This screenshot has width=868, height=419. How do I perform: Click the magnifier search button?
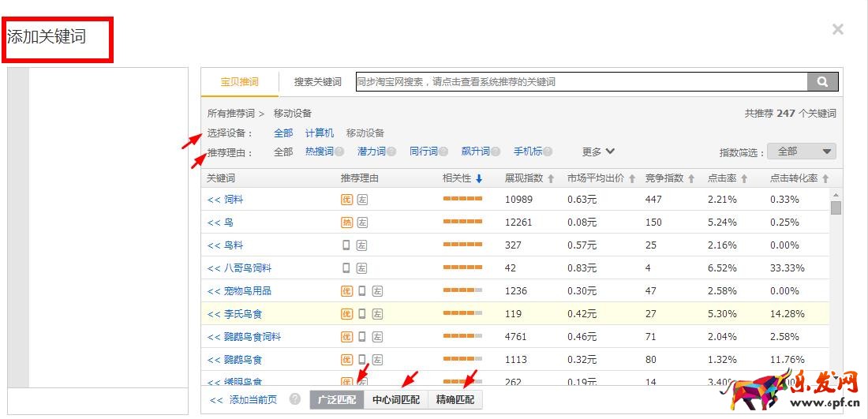822,82
